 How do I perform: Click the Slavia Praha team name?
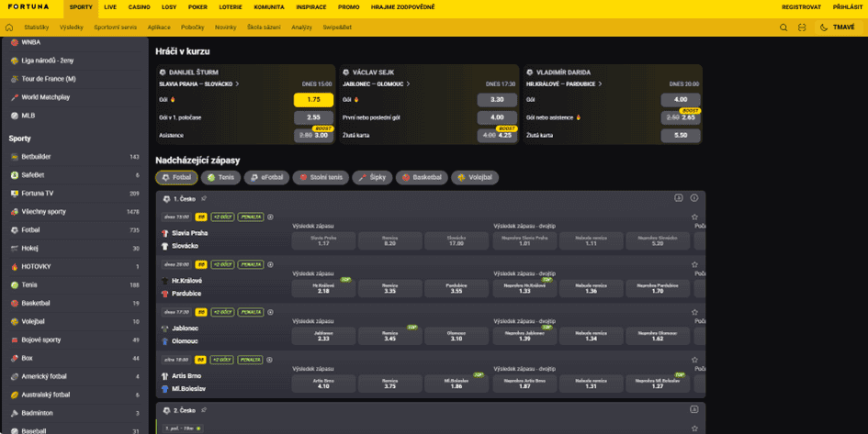click(x=190, y=233)
